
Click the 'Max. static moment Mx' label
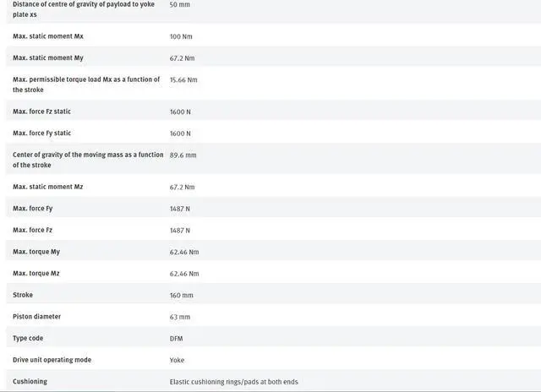48,36
